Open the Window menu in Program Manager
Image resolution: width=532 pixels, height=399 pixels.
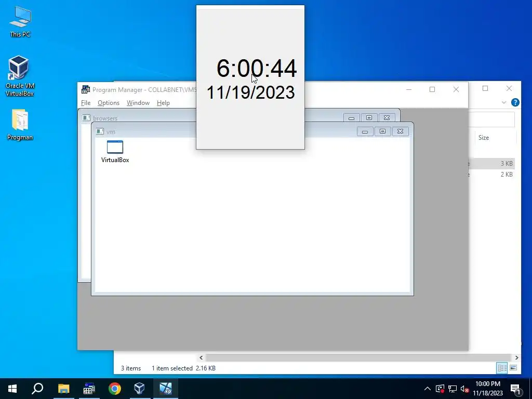(x=138, y=103)
